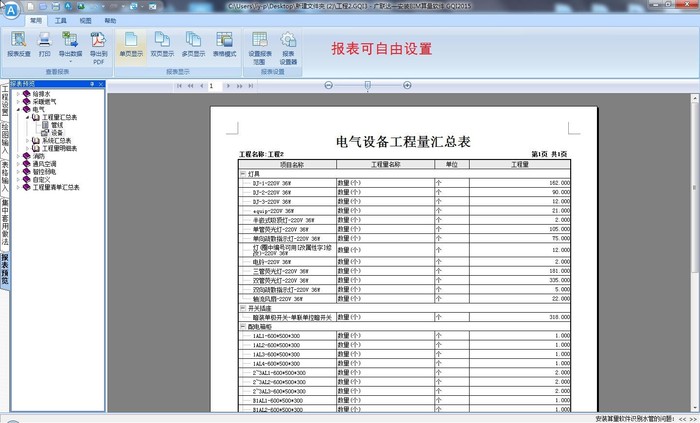This screenshot has width=700, height=423.
Task: Collapse the 工程量汇总表 tree node arrow
Action: 28,117
